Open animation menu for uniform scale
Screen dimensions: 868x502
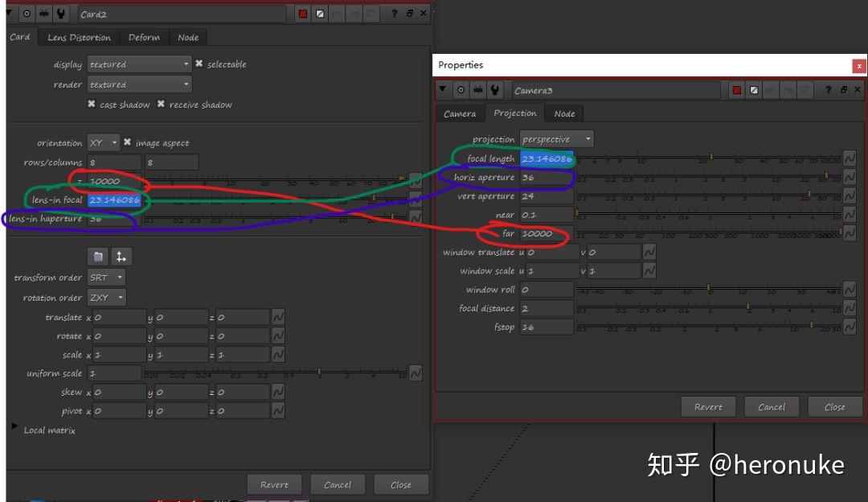click(x=416, y=373)
